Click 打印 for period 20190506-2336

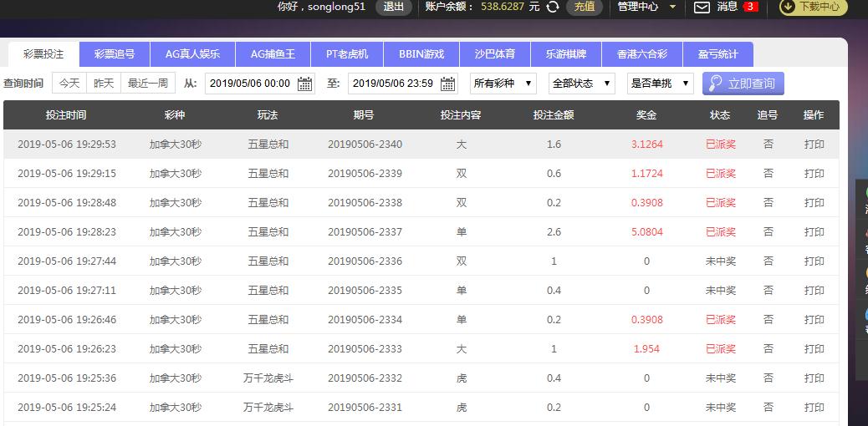(x=814, y=261)
